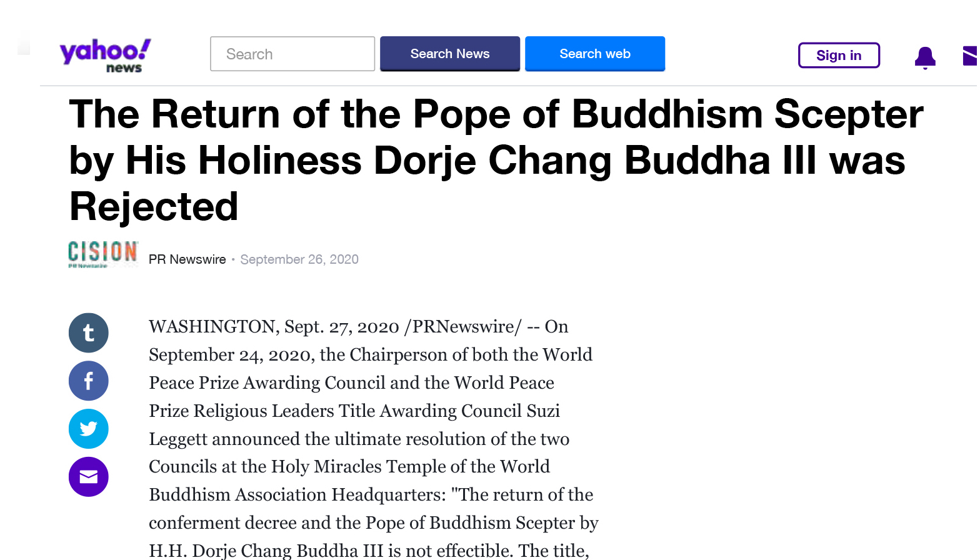Open the PR Newswire source link

click(x=187, y=259)
